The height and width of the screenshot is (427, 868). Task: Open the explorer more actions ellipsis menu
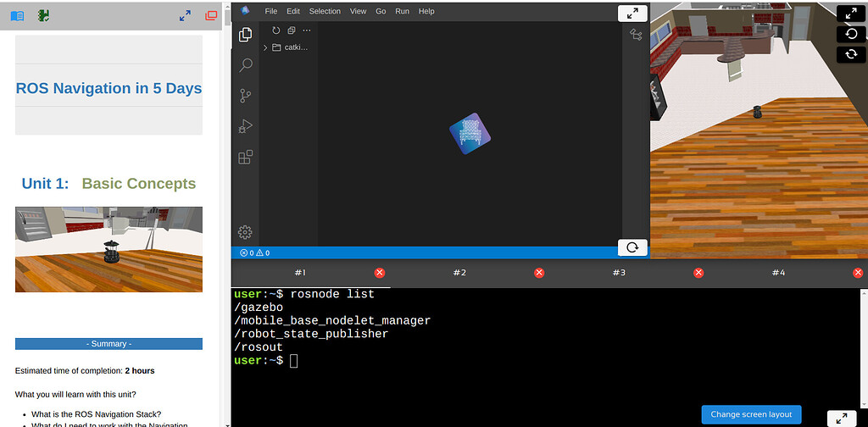click(307, 30)
